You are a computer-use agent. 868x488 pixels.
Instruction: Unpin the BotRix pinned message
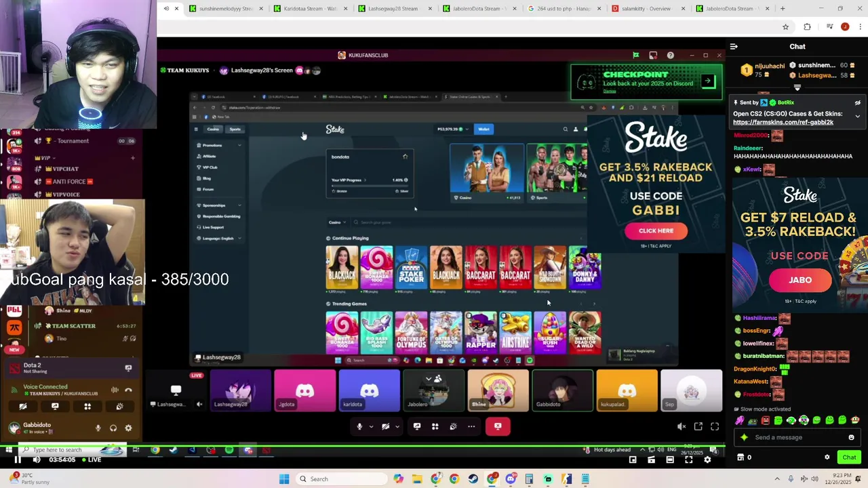coord(857,103)
